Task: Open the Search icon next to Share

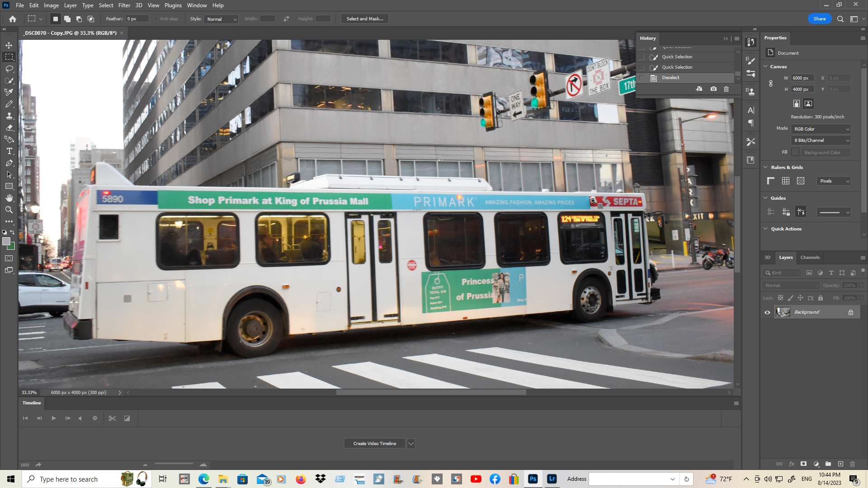Action: (x=840, y=19)
